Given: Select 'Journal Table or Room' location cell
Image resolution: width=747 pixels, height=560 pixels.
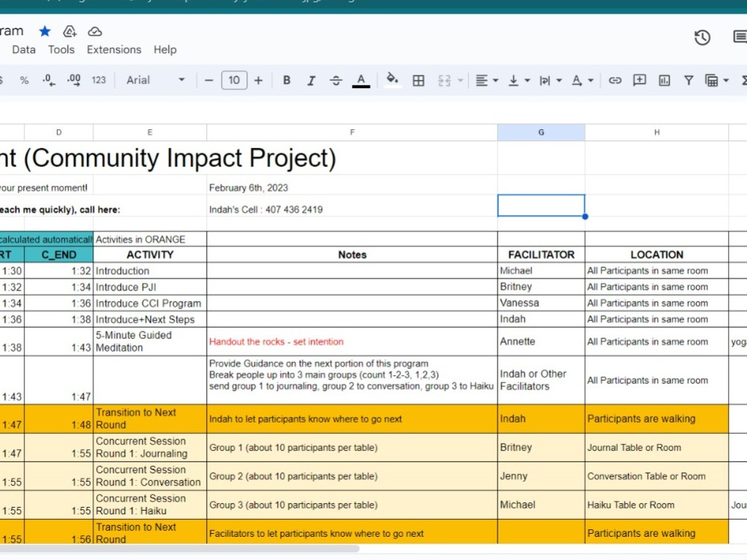Looking at the screenshot, I should tap(657, 447).
